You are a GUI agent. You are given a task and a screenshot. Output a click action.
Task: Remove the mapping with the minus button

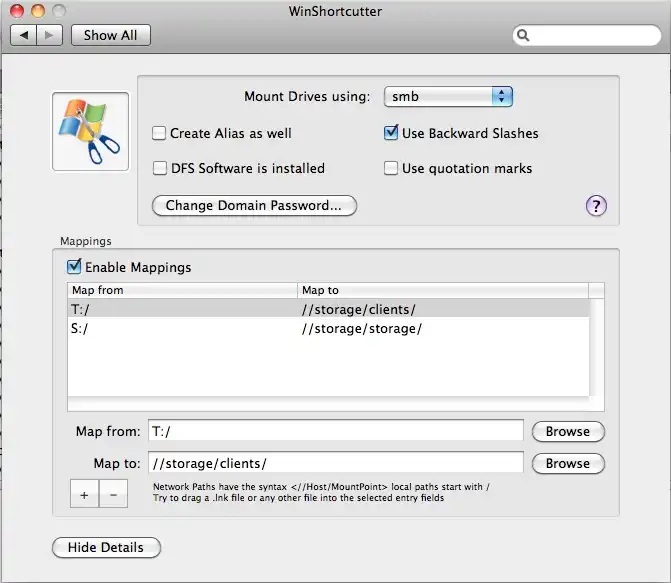pos(113,494)
